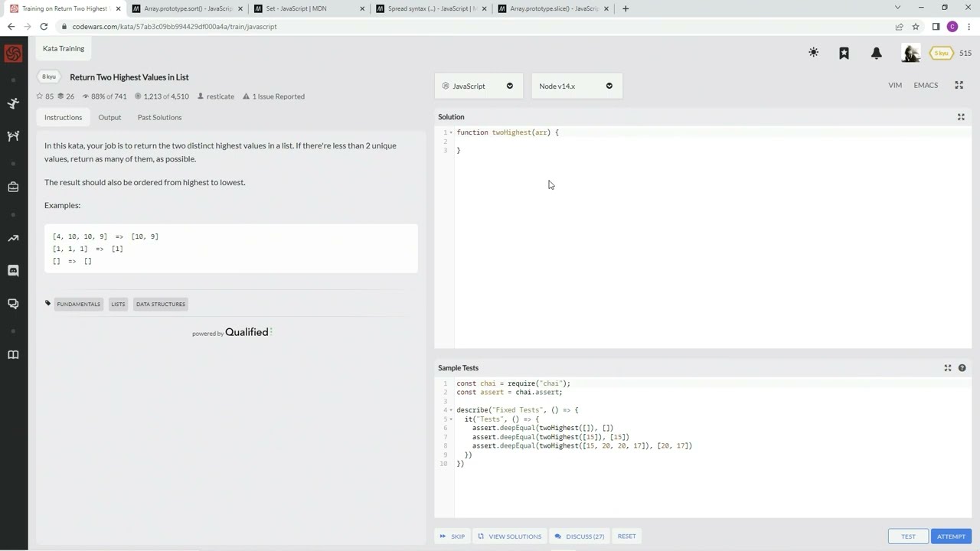Click the LISTS tag

pos(118,305)
